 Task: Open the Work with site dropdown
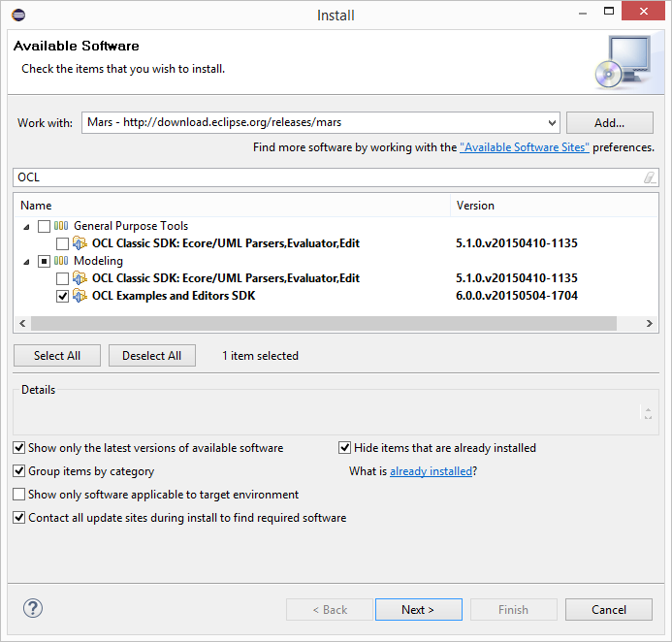click(x=552, y=123)
